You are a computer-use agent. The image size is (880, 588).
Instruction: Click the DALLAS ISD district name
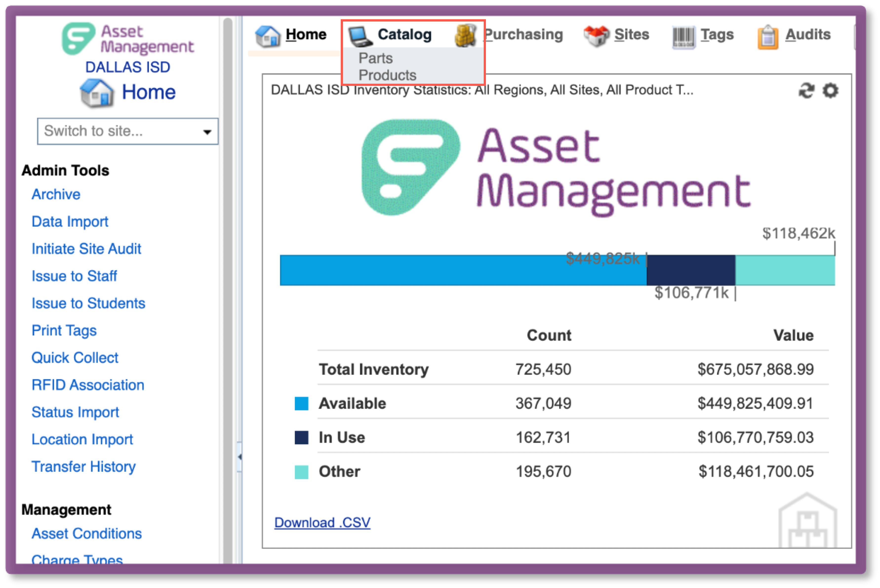pos(128,67)
